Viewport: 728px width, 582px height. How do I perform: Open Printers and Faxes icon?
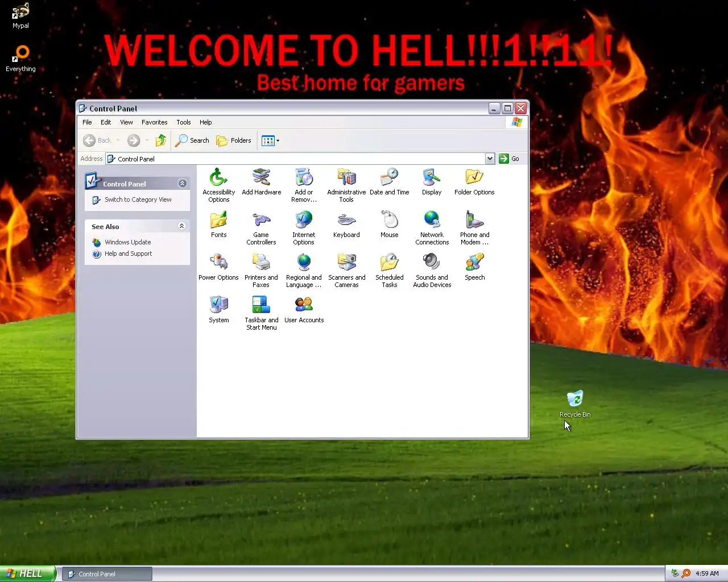point(261,270)
